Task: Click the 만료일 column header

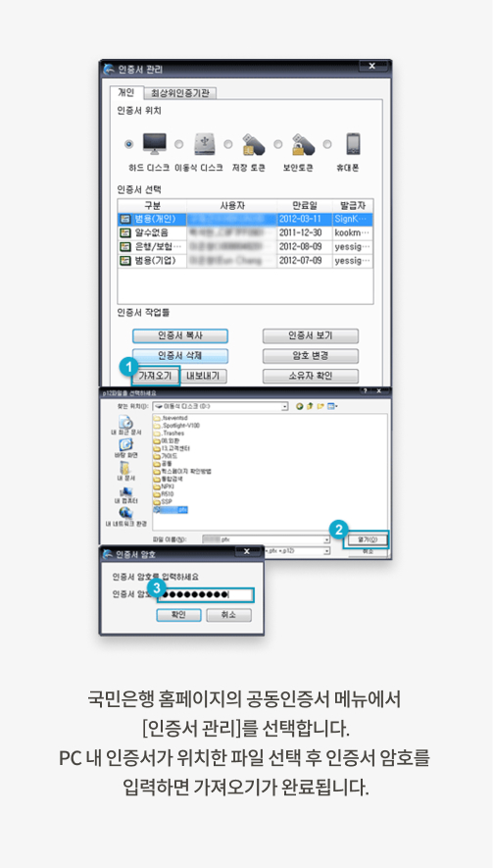Action: [304, 205]
